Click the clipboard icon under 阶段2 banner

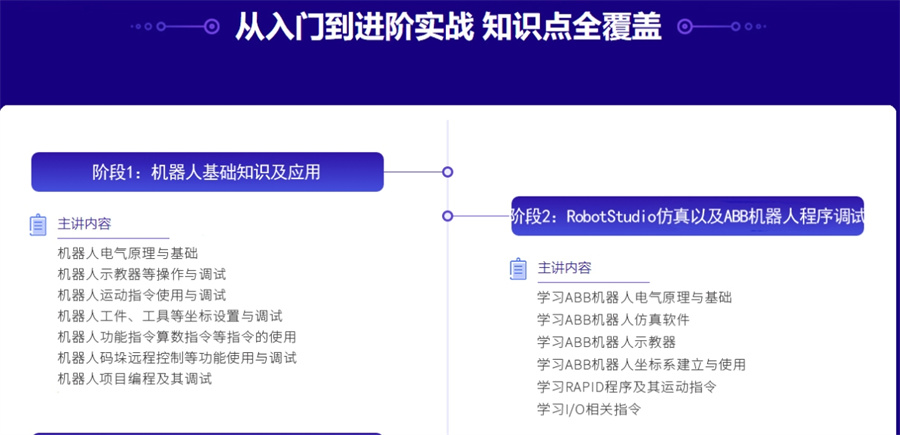(518, 269)
